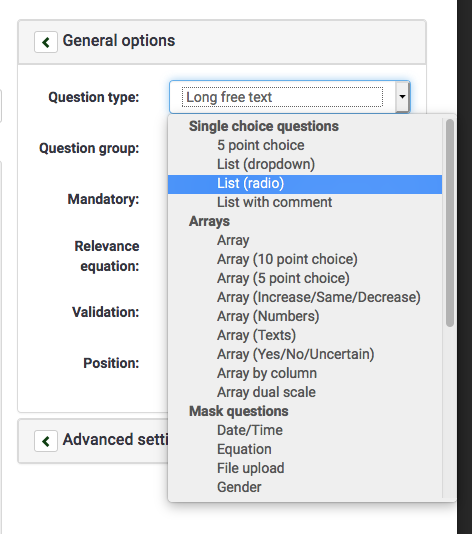Viewport: 472px width, 534px height.
Task: Select Array (Numbers) type
Action: coord(268,316)
